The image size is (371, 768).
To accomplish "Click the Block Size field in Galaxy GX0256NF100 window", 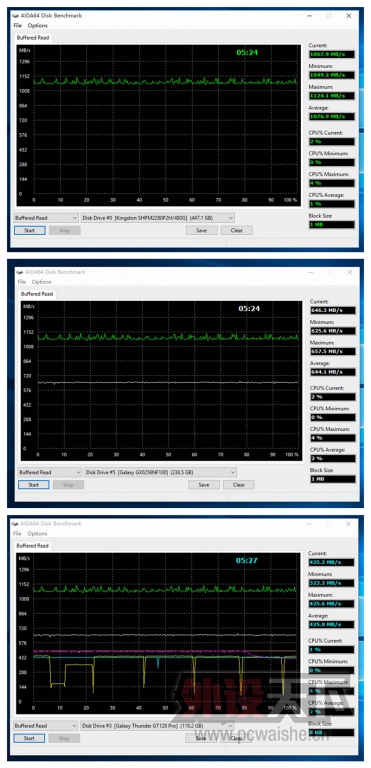I will click(333, 479).
